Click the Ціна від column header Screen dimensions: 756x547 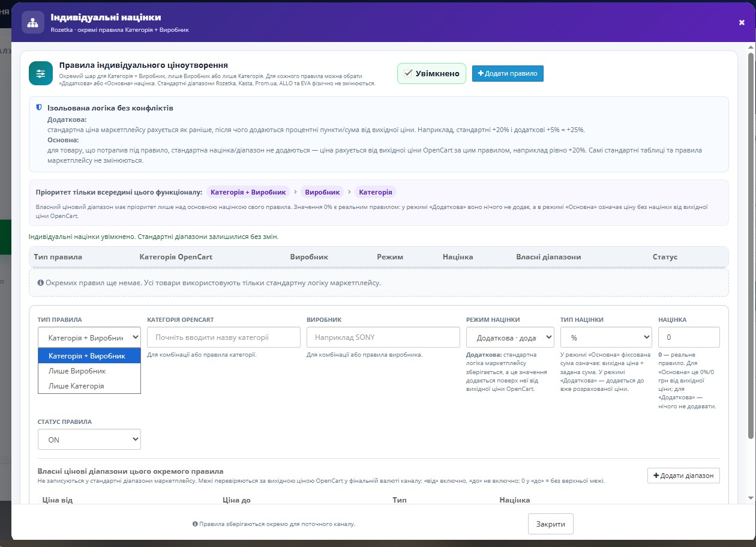click(x=58, y=500)
